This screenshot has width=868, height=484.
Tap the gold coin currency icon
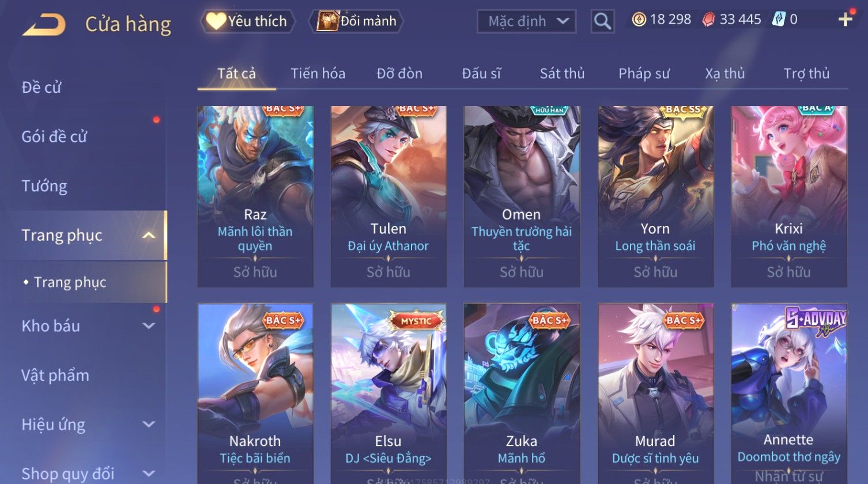click(x=639, y=20)
